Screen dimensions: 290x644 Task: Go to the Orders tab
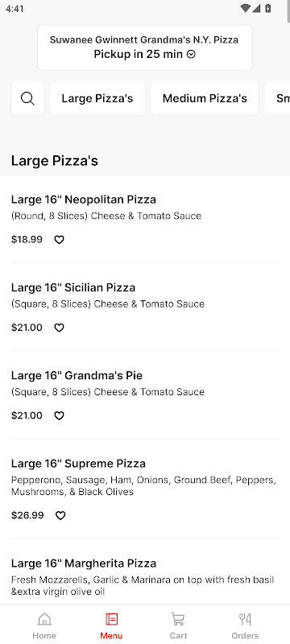click(x=245, y=625)
